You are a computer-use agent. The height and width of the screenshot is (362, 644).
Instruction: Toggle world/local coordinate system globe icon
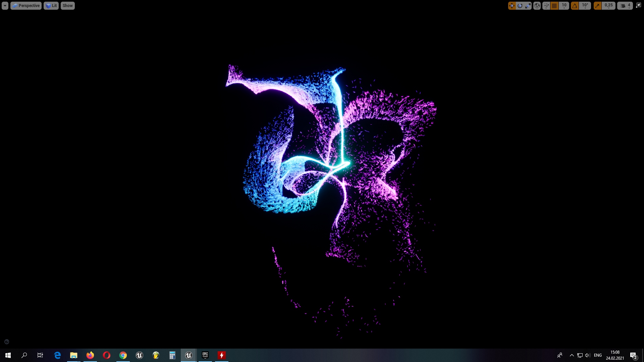point(537,6)
